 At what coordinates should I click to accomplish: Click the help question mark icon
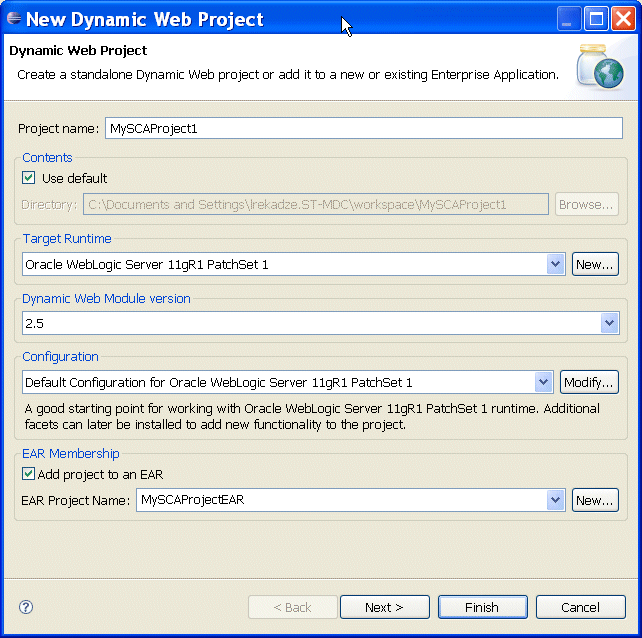[26, 607]
